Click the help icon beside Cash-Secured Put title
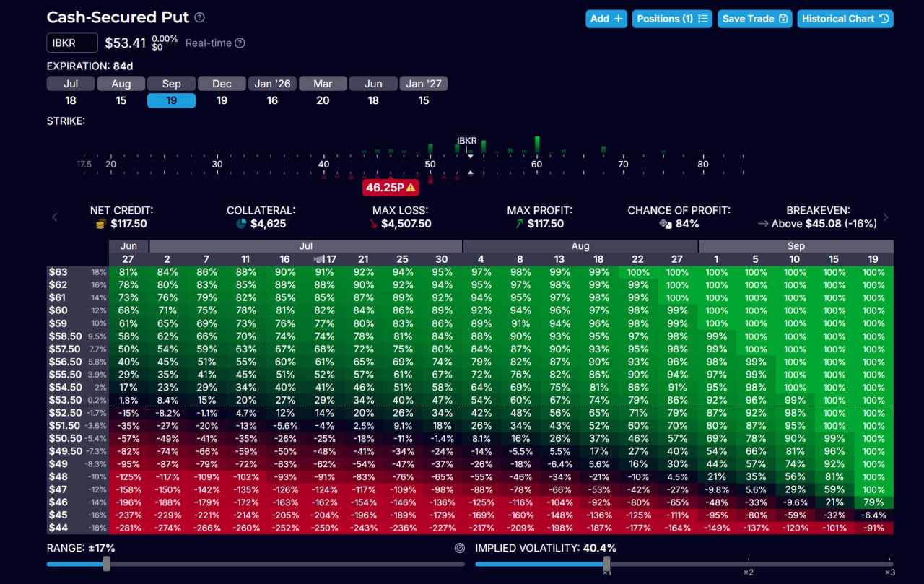The image size is (924, 584). 200,18
